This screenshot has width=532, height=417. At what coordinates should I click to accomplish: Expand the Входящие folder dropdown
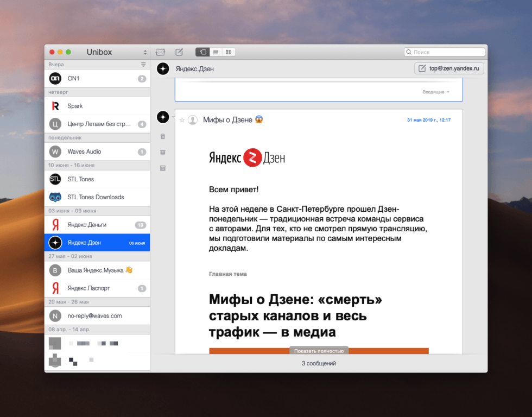436,92
